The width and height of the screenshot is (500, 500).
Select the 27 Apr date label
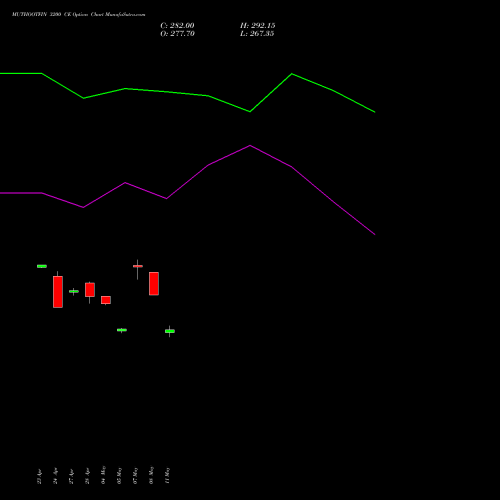pyautogui.click(x=71, y=477)
